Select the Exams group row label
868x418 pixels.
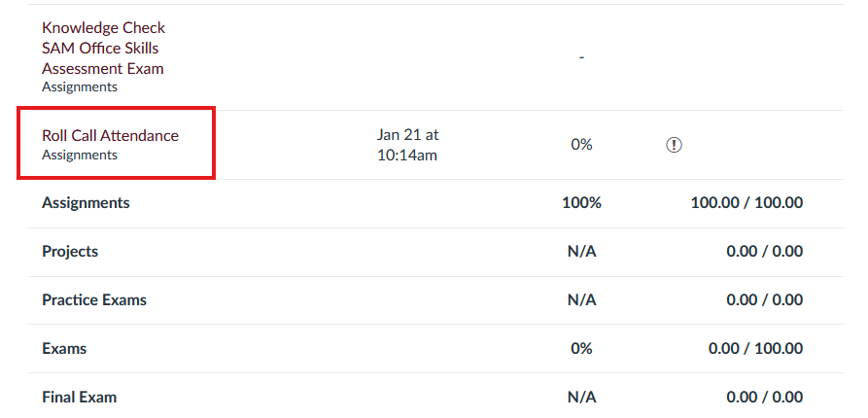(x=64, y=349)
